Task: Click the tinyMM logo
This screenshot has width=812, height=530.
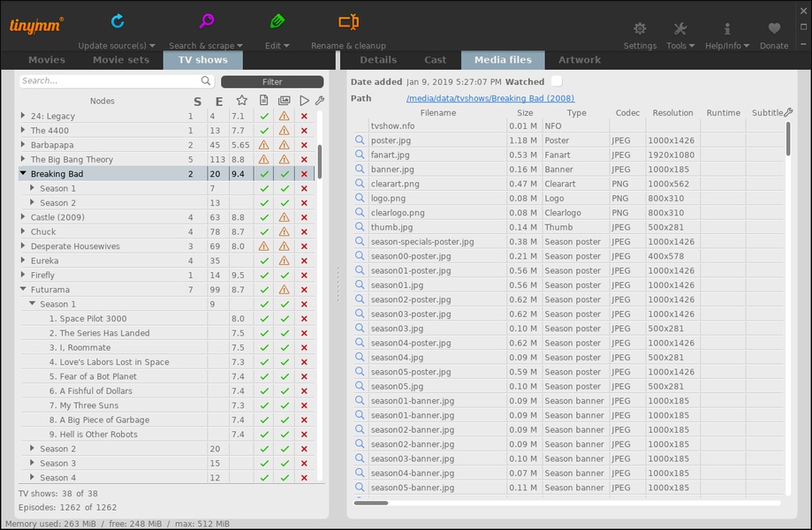Action: tap(36, 25)
